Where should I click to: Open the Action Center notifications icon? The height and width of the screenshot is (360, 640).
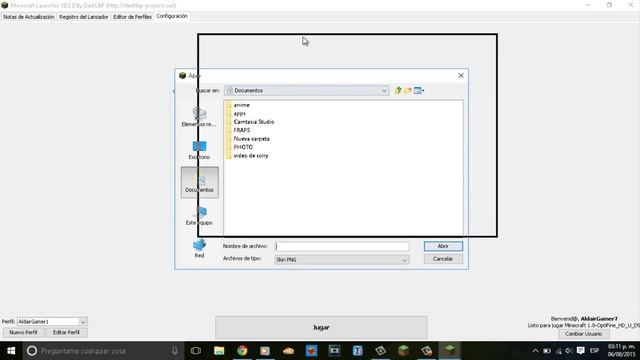[x=580, y=351]
